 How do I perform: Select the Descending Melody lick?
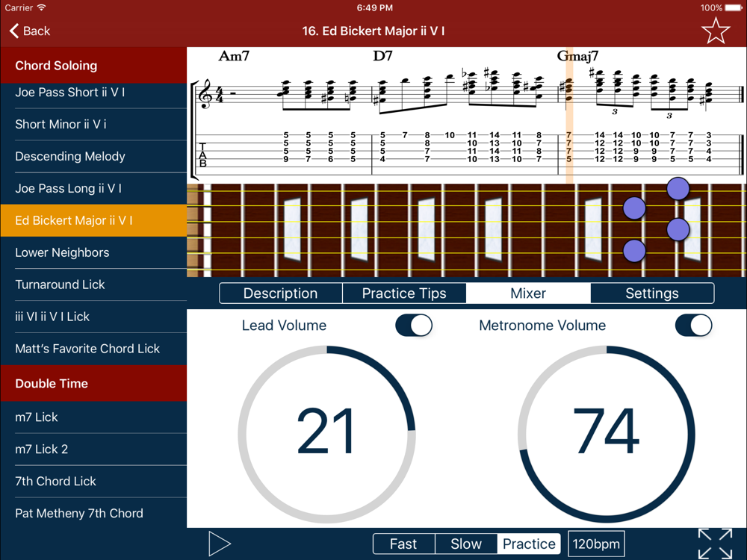[x=93, y=156]
